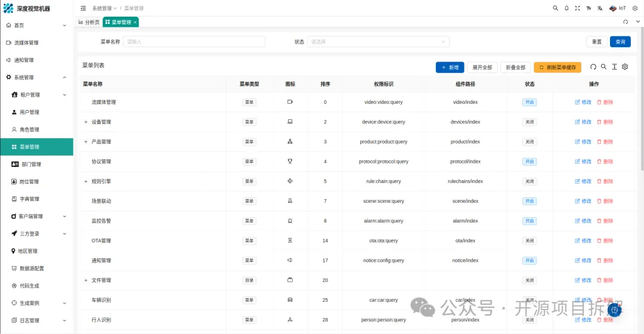
Task: Click the 查询 button
Action: point(620,42)
